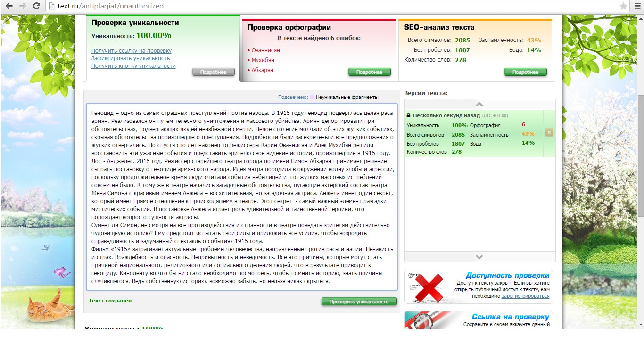Select the misspelled word 'Мухибян'
This screenshot has height=343, width=644.
(263, 60)
